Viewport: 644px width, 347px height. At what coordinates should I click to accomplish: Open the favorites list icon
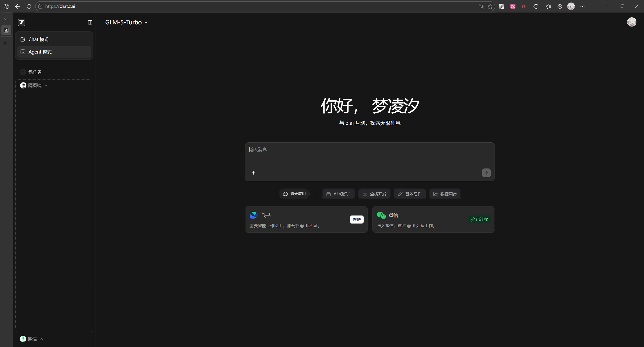pos(549,6)
